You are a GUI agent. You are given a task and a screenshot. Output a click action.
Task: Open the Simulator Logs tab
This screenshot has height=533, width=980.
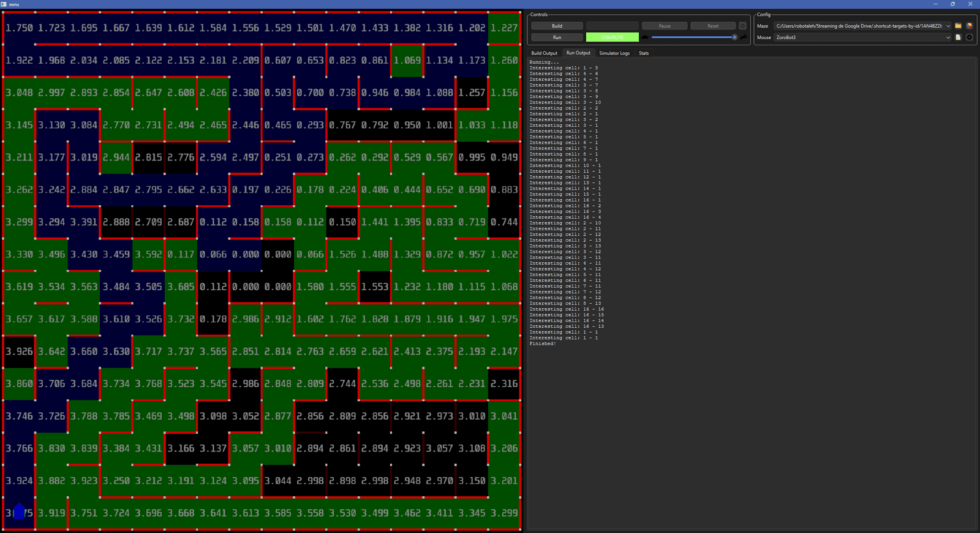(614, 53)
